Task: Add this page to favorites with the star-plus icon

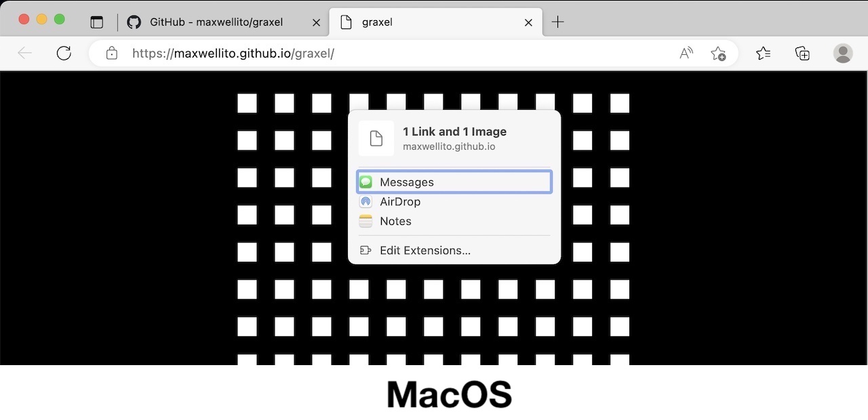Action: click(718, 53)
